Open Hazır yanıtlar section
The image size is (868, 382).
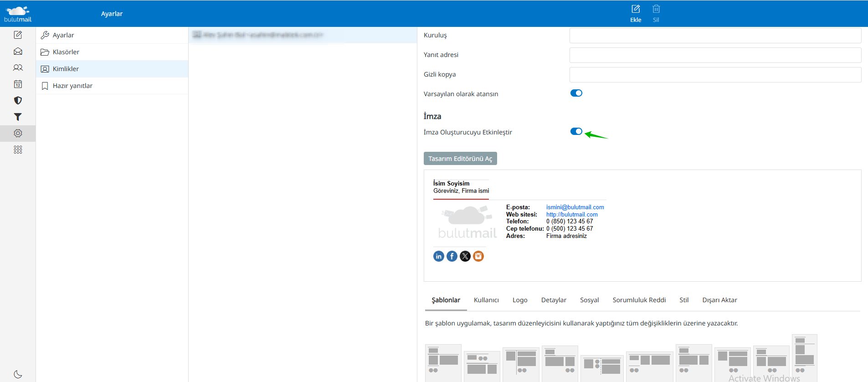[112, 86]
